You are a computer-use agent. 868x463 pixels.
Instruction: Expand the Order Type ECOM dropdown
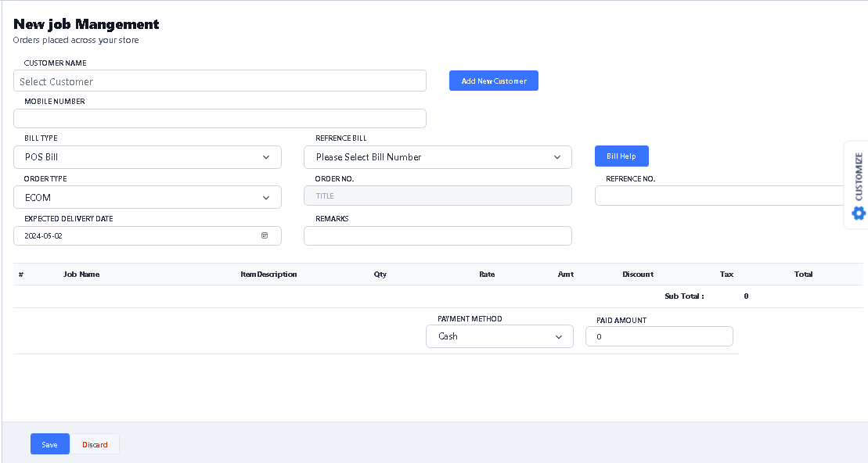click(x=147, y=198)
